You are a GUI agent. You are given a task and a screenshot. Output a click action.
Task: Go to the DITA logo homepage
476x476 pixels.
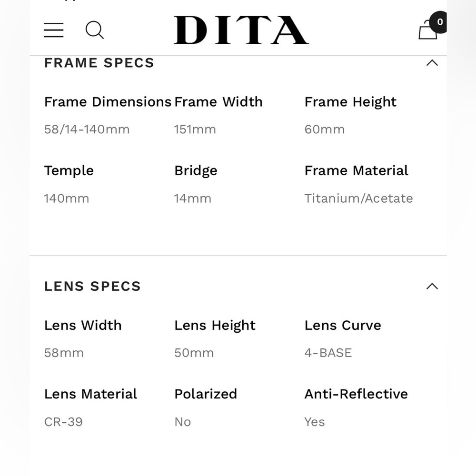click(241, 30)
